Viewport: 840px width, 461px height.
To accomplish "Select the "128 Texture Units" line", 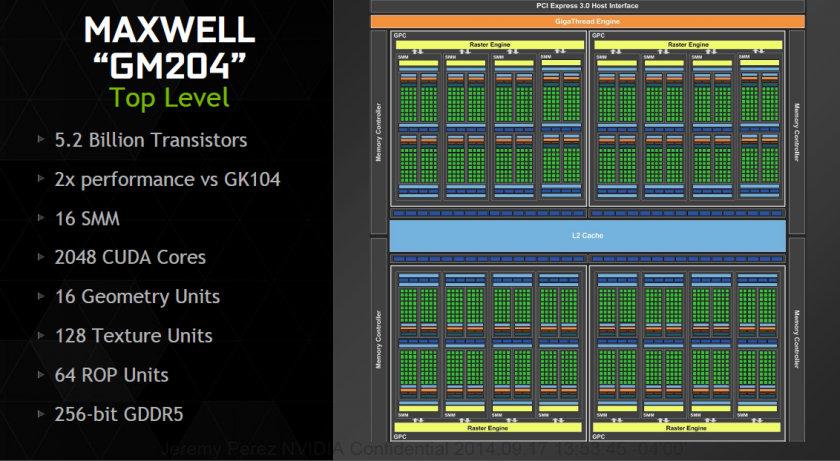I will [133, 336].
